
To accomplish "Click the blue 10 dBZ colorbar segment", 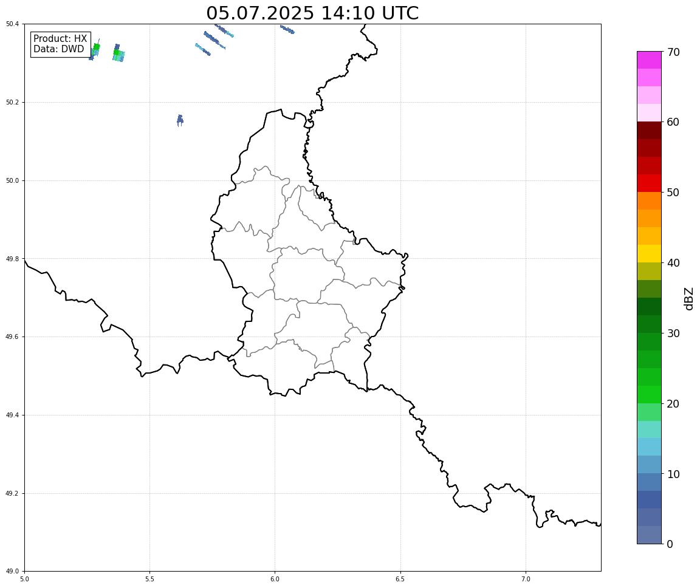I will tap(649, 465).
